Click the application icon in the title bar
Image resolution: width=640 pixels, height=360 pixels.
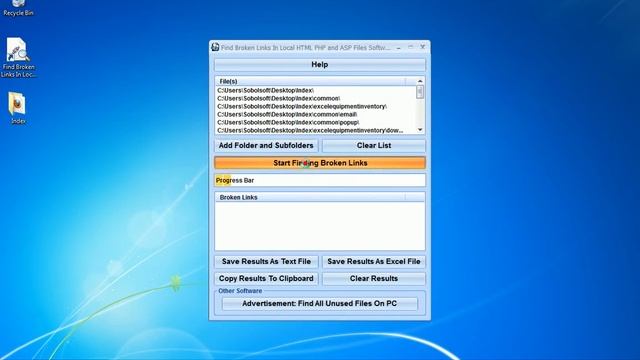pos(215,47)
